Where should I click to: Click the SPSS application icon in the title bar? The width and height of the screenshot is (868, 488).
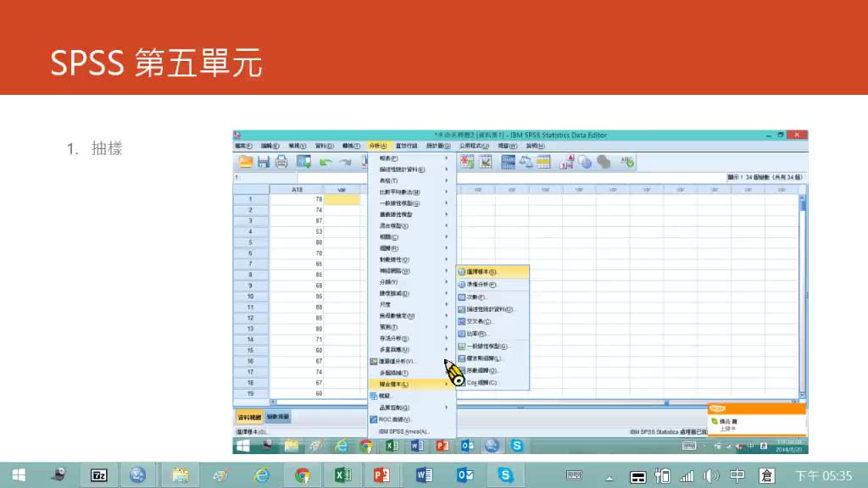(x=237, y=135)
